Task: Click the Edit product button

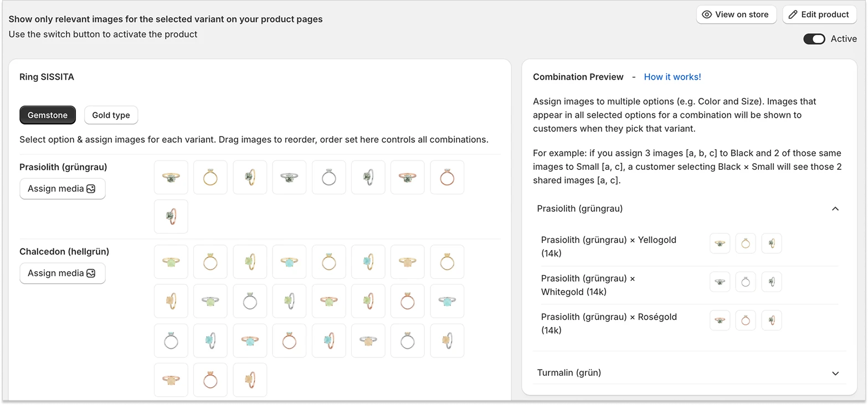Action: pyautogui.click(x=819, y=15)
